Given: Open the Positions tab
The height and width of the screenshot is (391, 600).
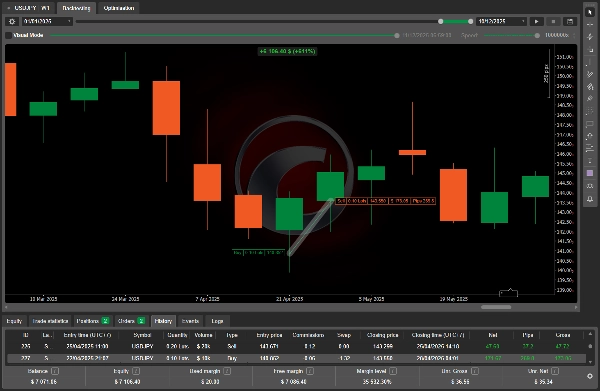Looking at the screenshot, I should pyautogui.click(x=92, y=321).
